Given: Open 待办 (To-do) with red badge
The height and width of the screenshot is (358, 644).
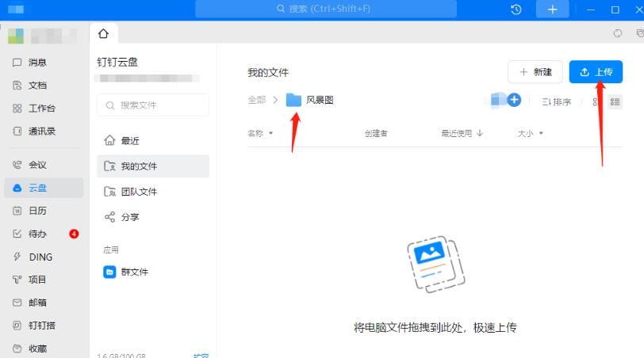Looking at the screenshot, I should click(36, 234).
